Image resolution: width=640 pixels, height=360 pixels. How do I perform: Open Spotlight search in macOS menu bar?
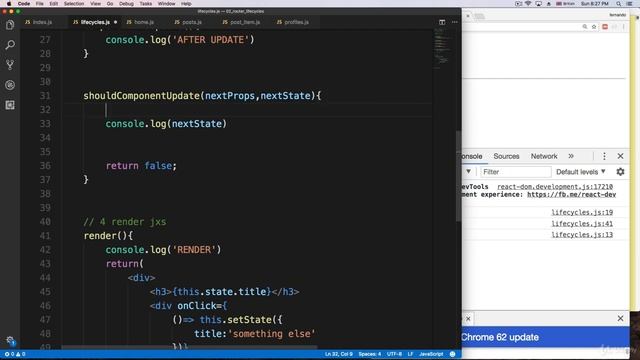tap(619, 4)
